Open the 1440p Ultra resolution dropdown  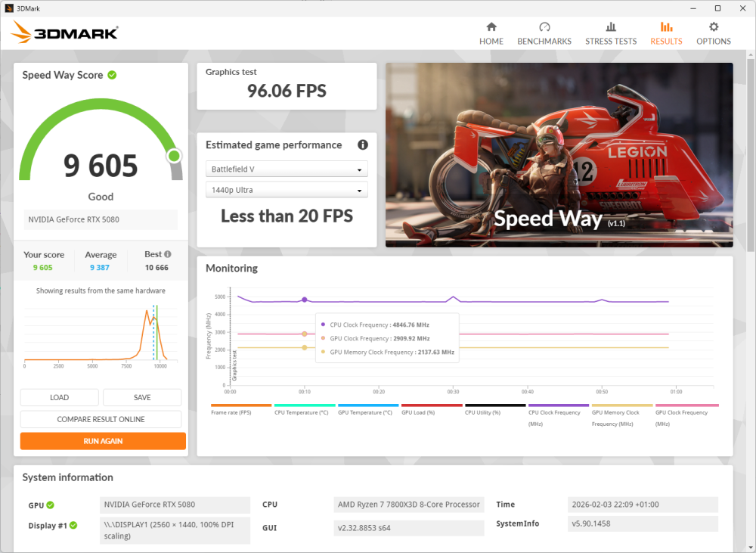(287, 190)
